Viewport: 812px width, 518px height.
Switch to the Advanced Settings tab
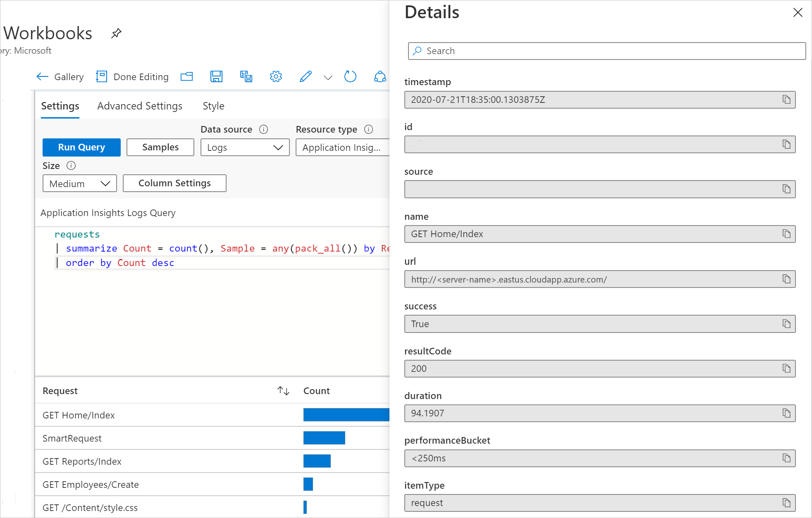[x=140, y=106]
